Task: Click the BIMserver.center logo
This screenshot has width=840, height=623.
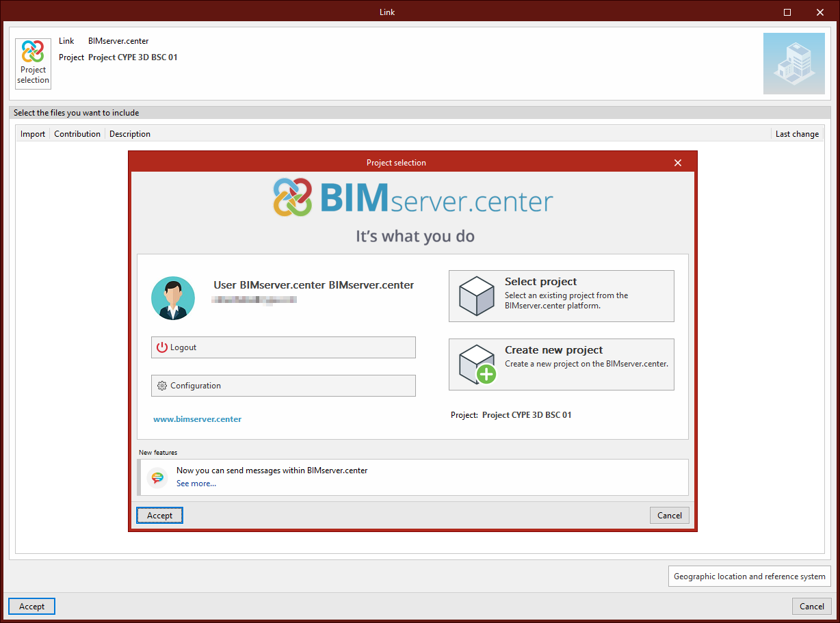Action: [413, 198]
